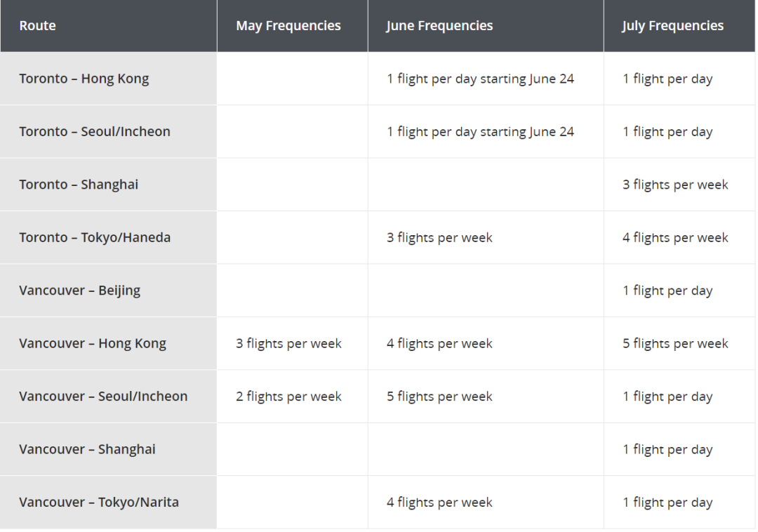Image resolution: width=758 pixels, height=532 pixels.
Task: Select the July Frequencies header cell
Action: pos(679,25)
